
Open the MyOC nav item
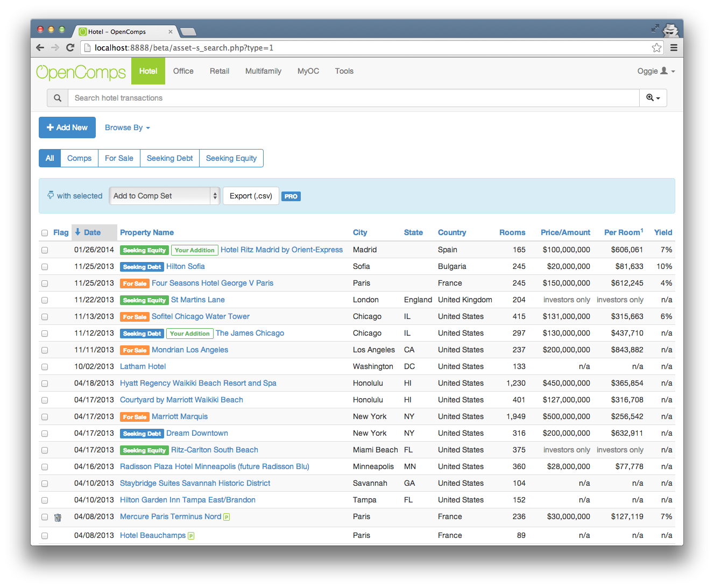(308, 71)
